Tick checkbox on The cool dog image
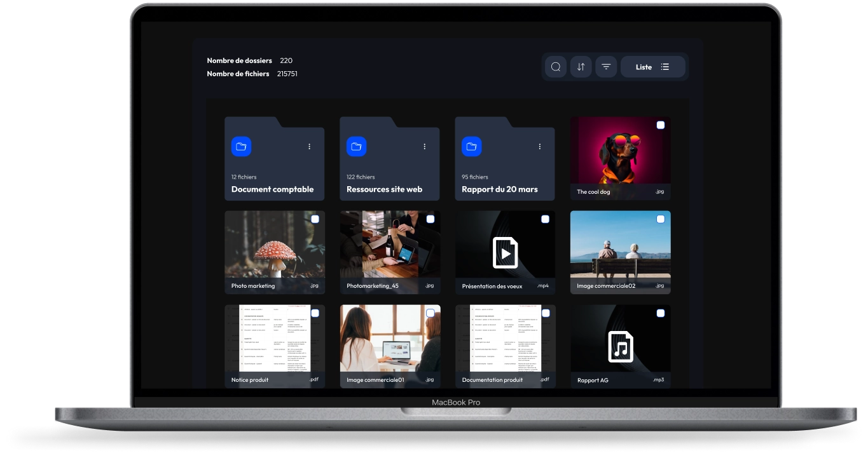 [660, 125]
